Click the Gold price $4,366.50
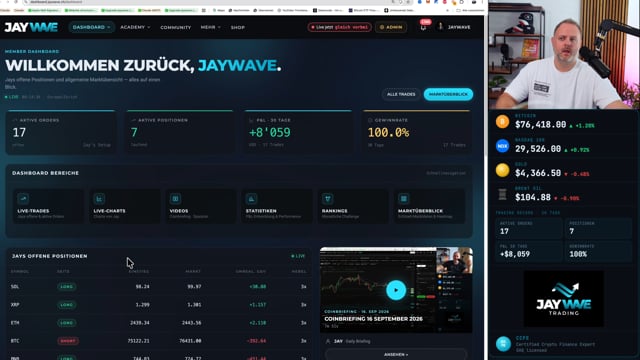The width and height of the screenshot is (640, 360). [538, 173]
